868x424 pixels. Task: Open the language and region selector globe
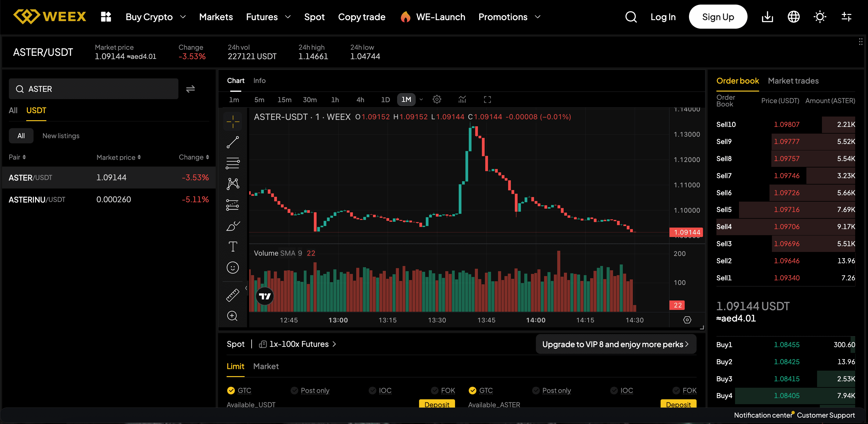pos(794,16)
